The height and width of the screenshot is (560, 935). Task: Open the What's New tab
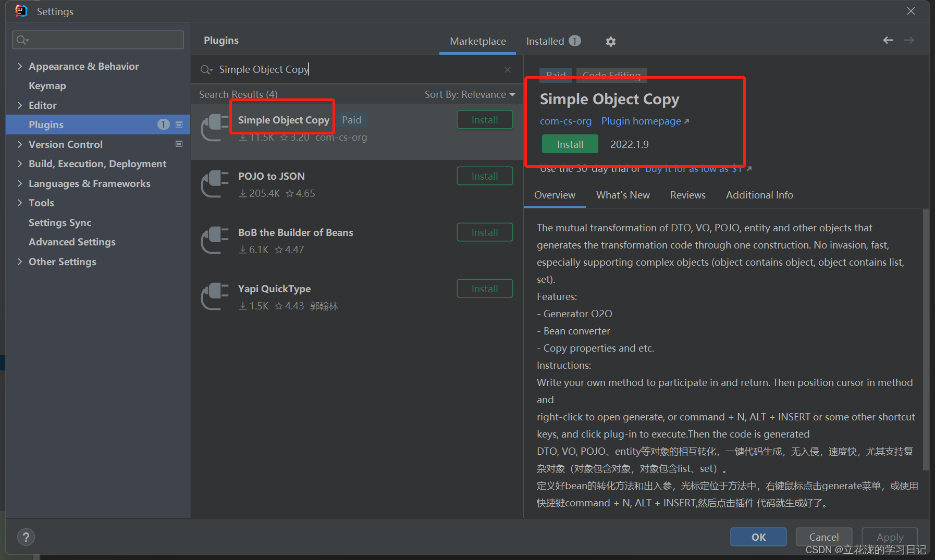pyautogui.click(x=623, y=195)
